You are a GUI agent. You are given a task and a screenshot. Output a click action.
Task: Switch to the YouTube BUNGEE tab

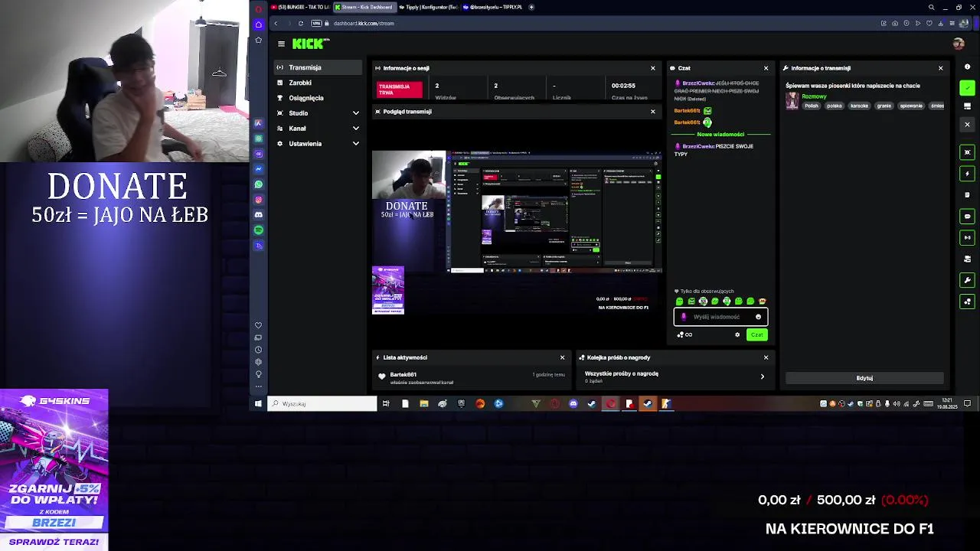[300, 7]
